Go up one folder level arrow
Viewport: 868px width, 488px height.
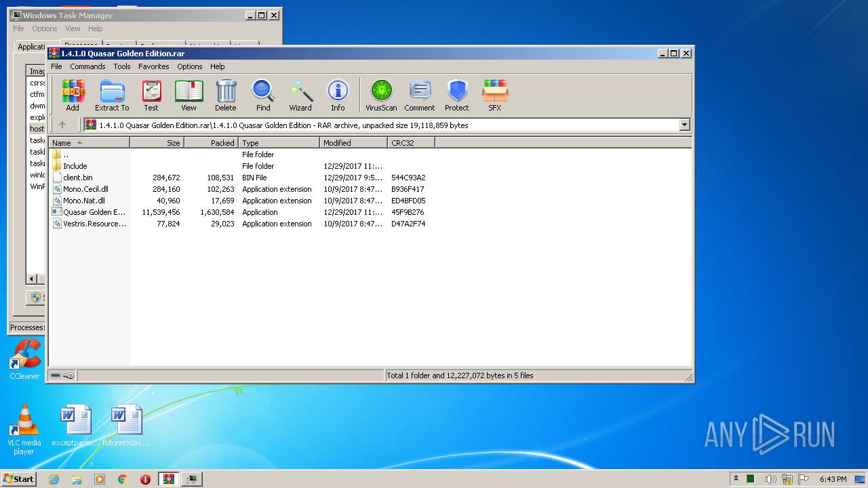(62, 125)
